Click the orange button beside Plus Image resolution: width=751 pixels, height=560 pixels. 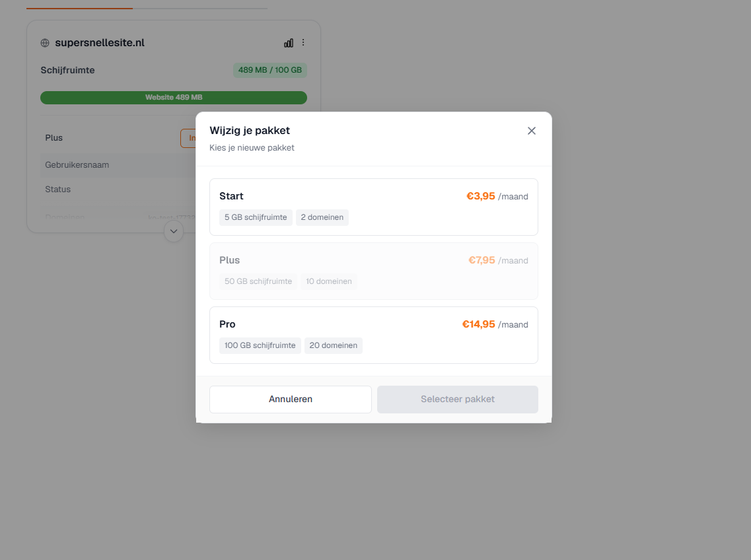click(188, 138)
